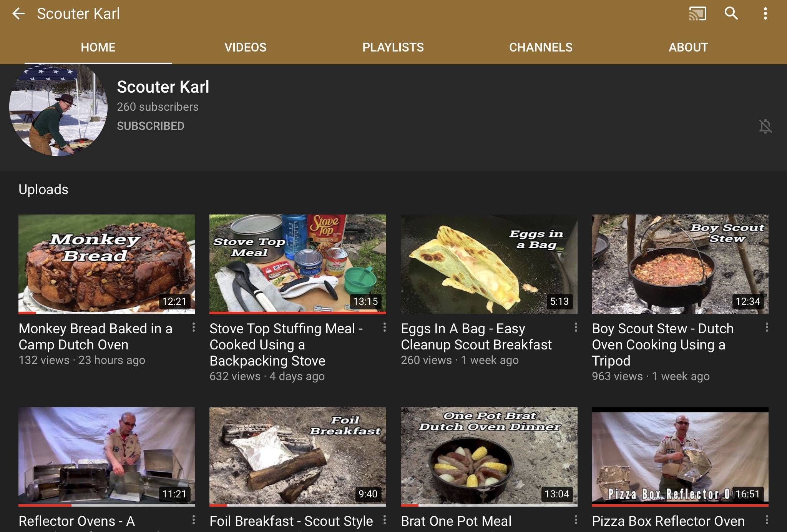Switch to the VIDEOS tab
Viewport: 787px width, 532px height.
pyautogui.click(x=246, y=47)
